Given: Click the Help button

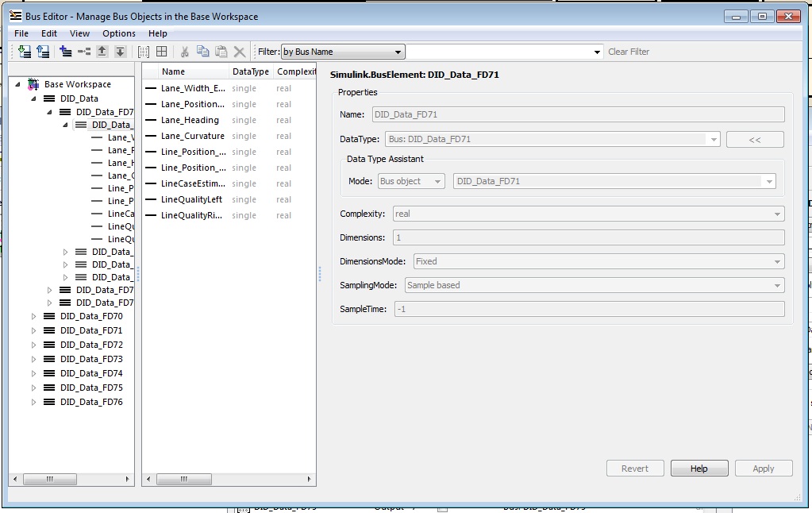Looking at the screenshot, I should pos(698,469).
